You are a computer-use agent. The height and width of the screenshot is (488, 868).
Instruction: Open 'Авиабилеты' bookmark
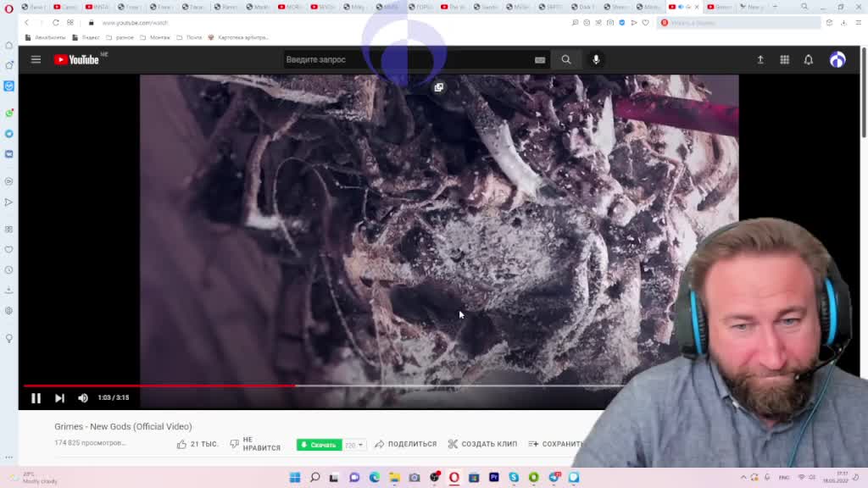point(46,37)
